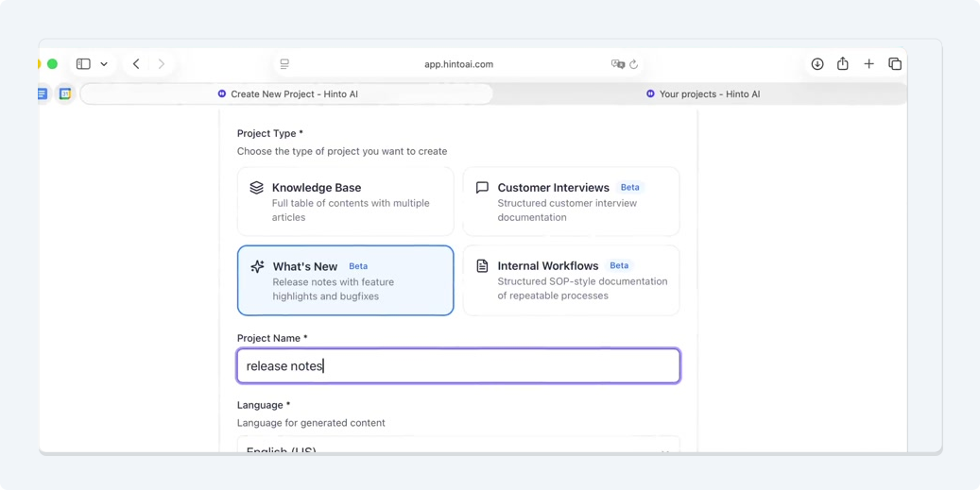Click the app.hintoai.com address bar
This screenshot has width=980, height=490.
458,64
